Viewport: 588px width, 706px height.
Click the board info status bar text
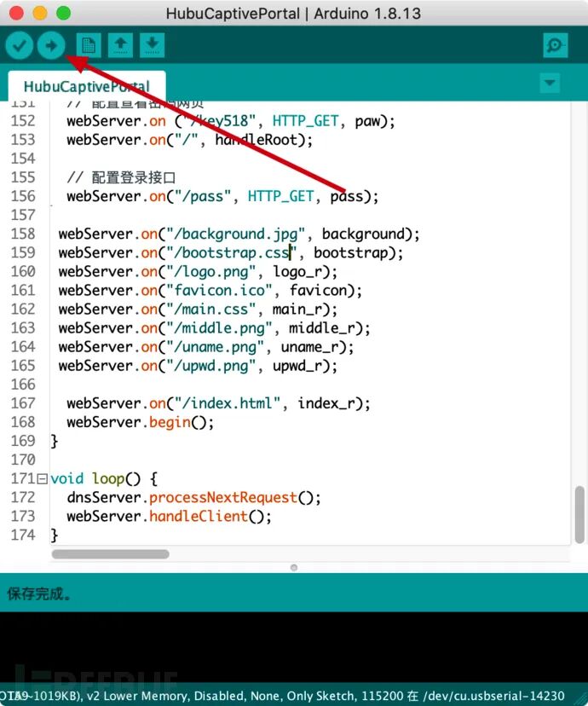click(x=282, y=696)
